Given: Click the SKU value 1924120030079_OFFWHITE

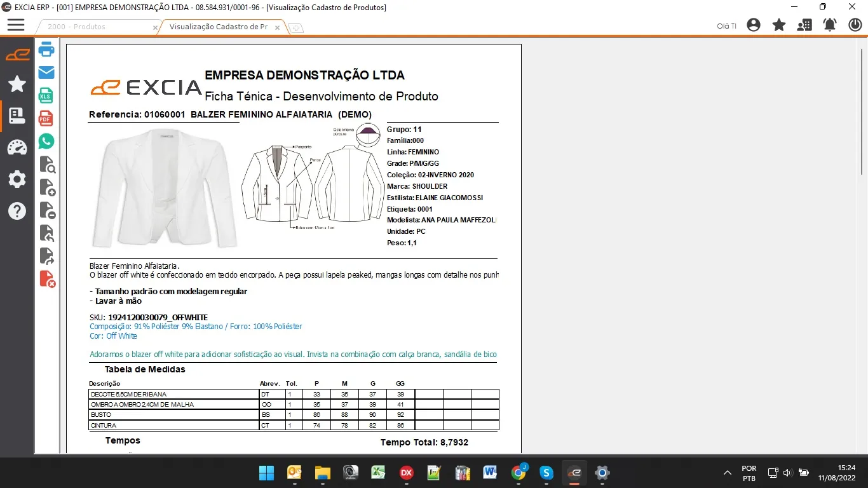Looking at the screenshot, I should pyautogui.click(x=158, y=317).
